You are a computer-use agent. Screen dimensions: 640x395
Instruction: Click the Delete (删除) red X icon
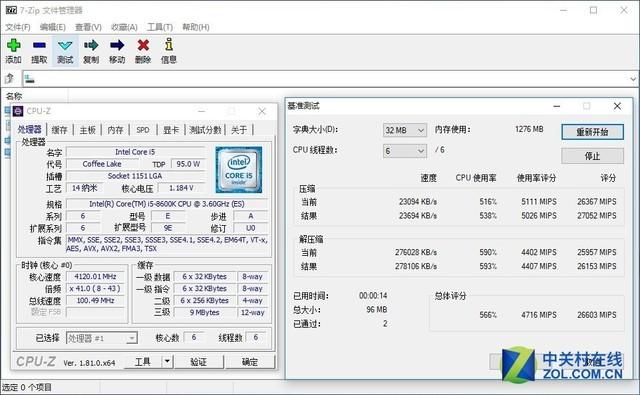[143, 45]
